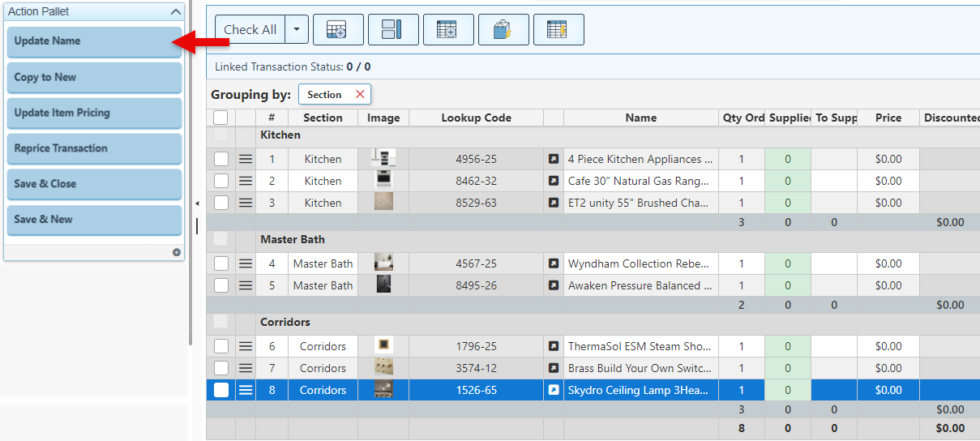Click the table-with-plus toolbar icon after Check All
The height and width of the screenshot is (441, 980).
pyautogui.click(x=338, y=30)
